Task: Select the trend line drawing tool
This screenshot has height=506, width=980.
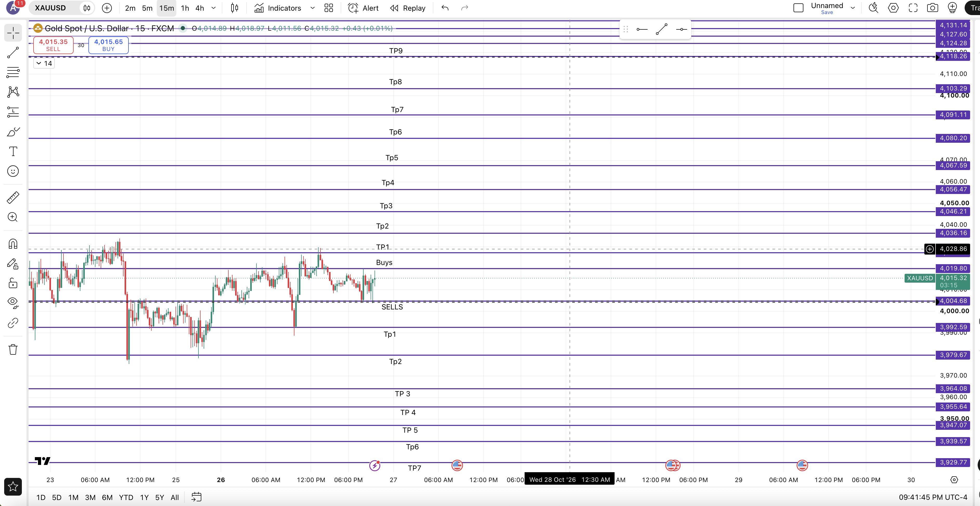Action: (x=13, y=53)
